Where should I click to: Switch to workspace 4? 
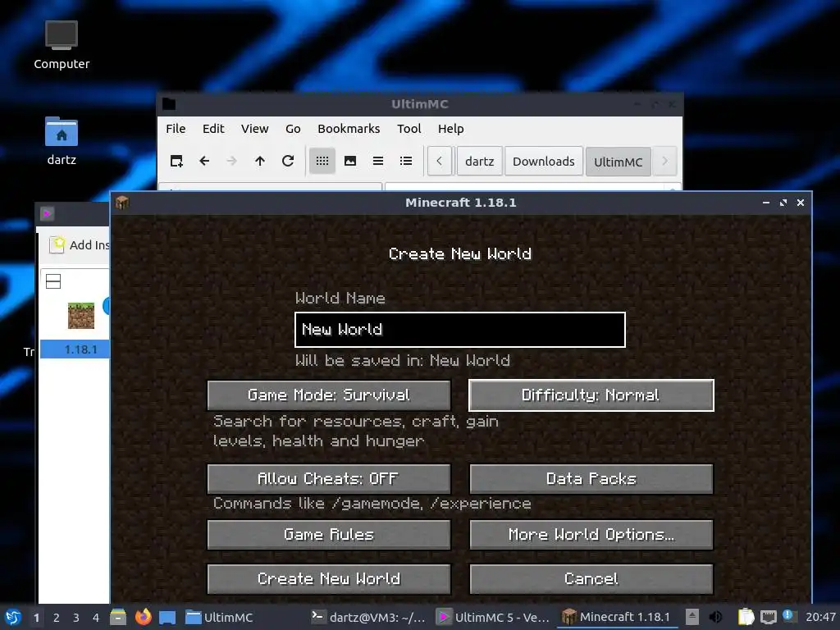tap(95, 618)
